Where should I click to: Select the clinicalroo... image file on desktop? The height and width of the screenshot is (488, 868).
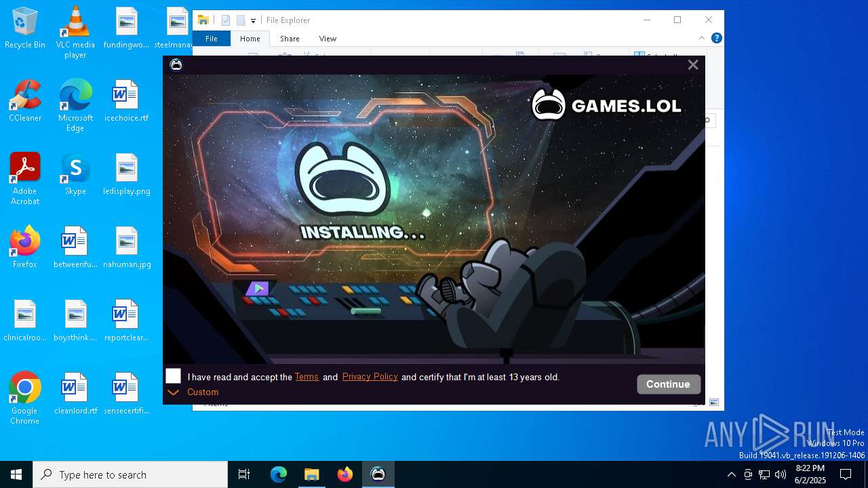[25, 321]
